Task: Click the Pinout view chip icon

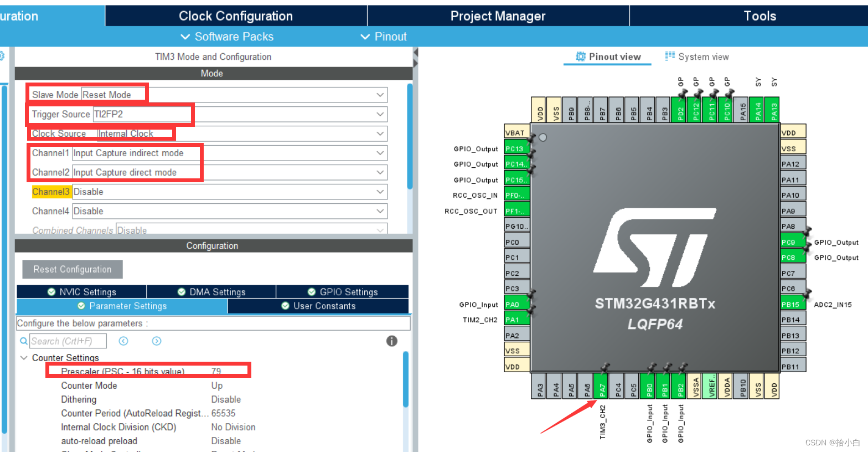Action: pyautogui.click(x=580, y=56)
